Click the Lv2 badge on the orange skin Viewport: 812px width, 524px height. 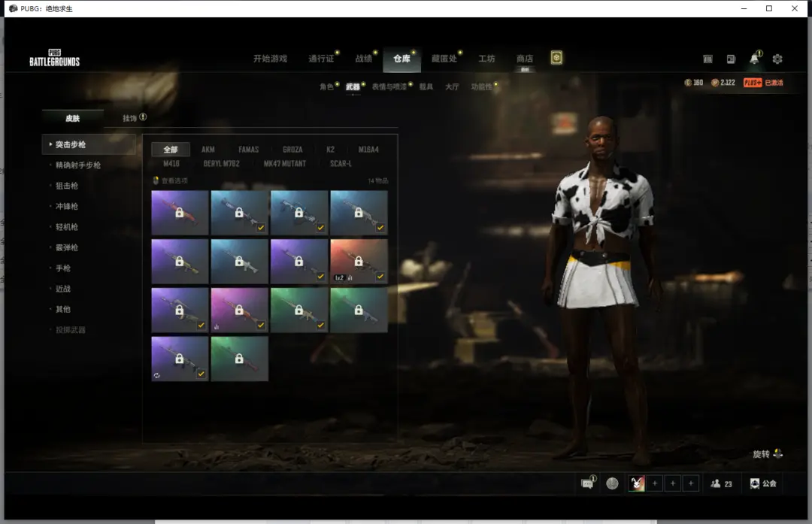[x=339, y=278]
